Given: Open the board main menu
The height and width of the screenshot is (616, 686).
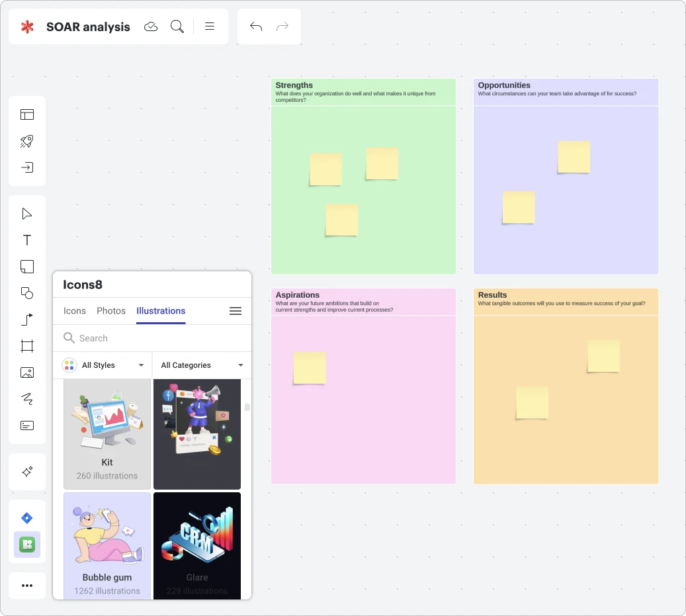Looking at the screenshot, I should tap(210, 26).
